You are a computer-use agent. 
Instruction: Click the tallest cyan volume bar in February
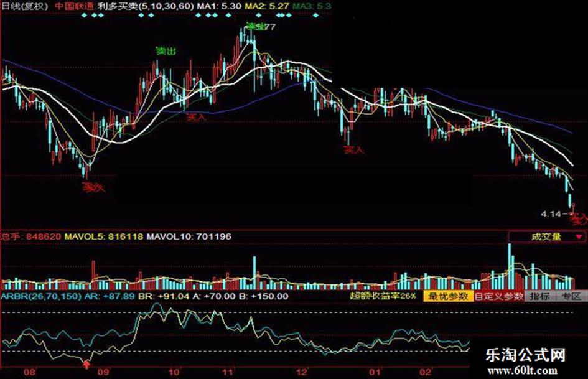coord(509,266)
